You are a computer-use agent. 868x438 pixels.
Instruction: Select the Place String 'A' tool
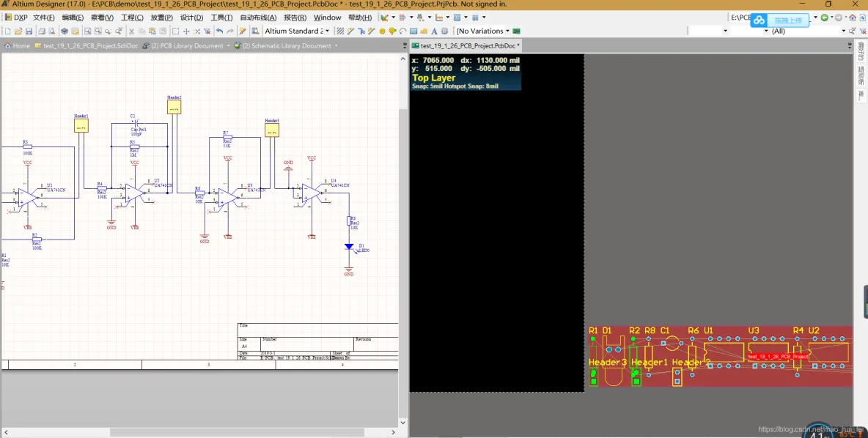pyautogui.click(x=434, y=31)
